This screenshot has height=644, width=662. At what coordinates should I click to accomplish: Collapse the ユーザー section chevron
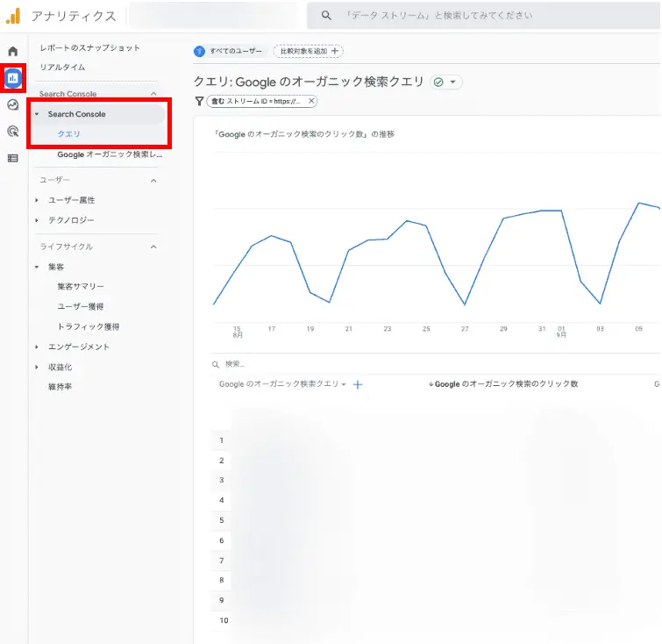(153, 181)
